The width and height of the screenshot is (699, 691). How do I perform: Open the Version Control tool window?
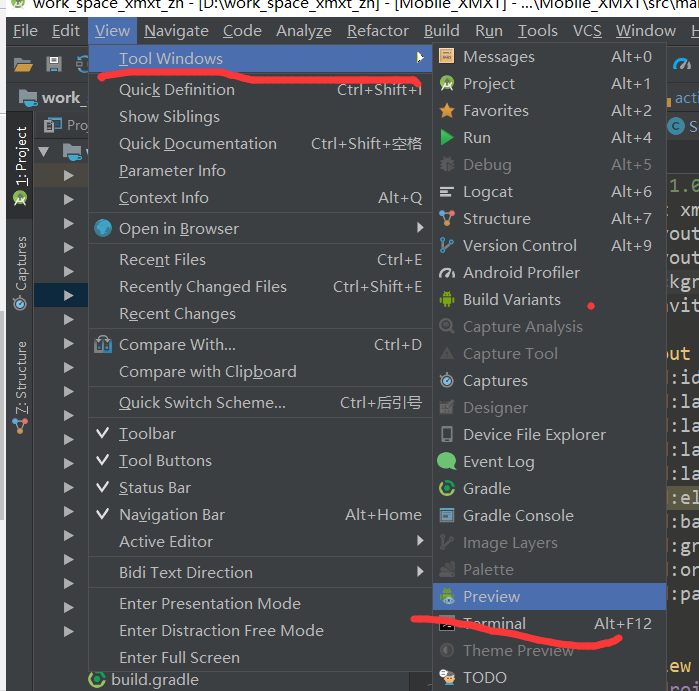(x=549, y=246)
